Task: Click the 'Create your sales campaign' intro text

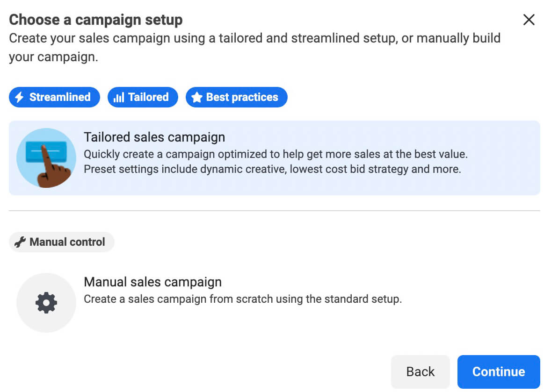Action: 254,38
